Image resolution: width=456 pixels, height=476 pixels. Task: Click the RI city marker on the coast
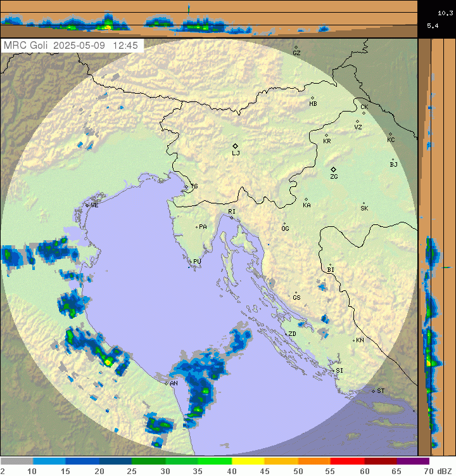click(232, 217)
